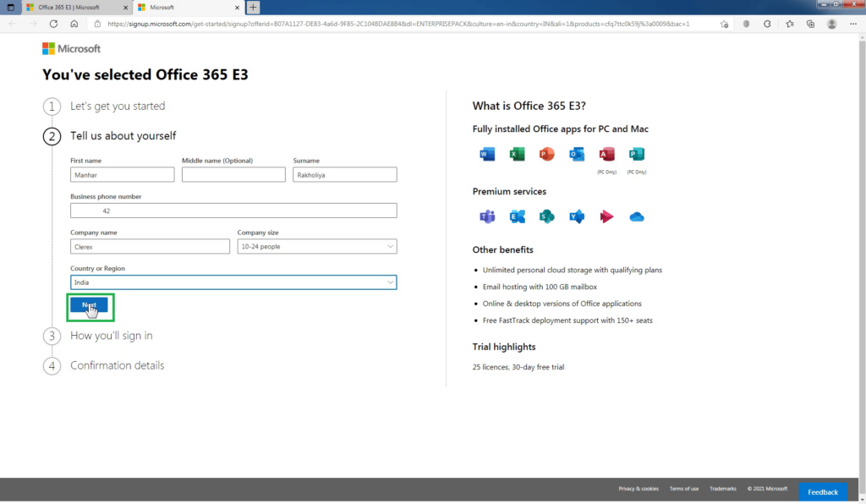This screenshot has width=866, height=504.
Task: Switch to the Microsoft tab
Action: click(187, 7)
